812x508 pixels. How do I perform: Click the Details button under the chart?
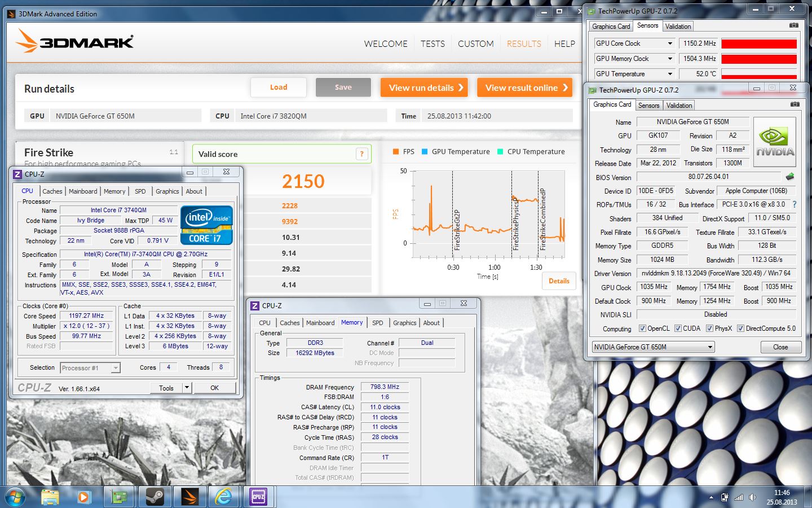(559, 281)
